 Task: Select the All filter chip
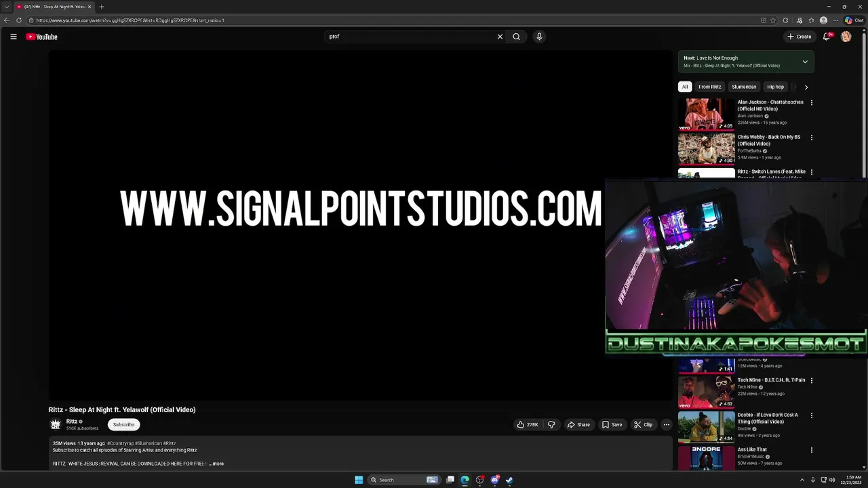[x=685, y=87]
